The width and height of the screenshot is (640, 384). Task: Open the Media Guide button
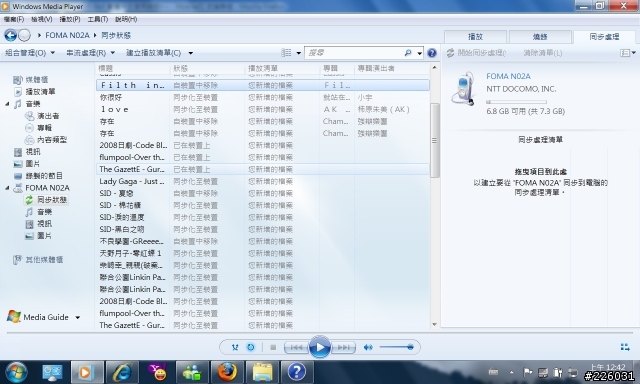pos(38,317)
